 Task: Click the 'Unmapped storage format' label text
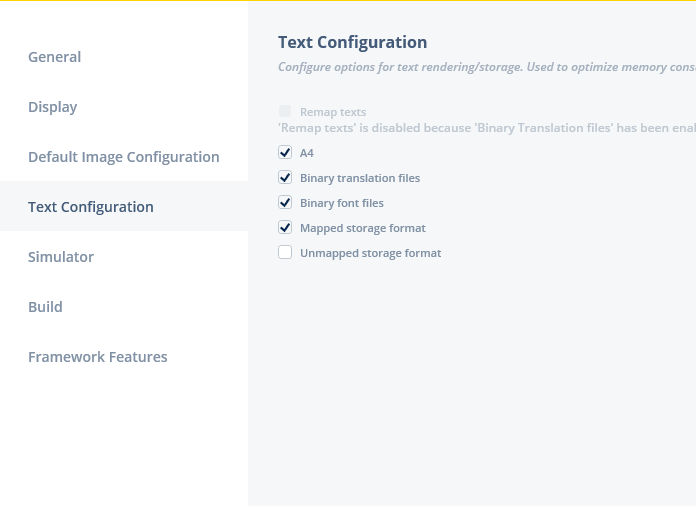coord(370,253)
